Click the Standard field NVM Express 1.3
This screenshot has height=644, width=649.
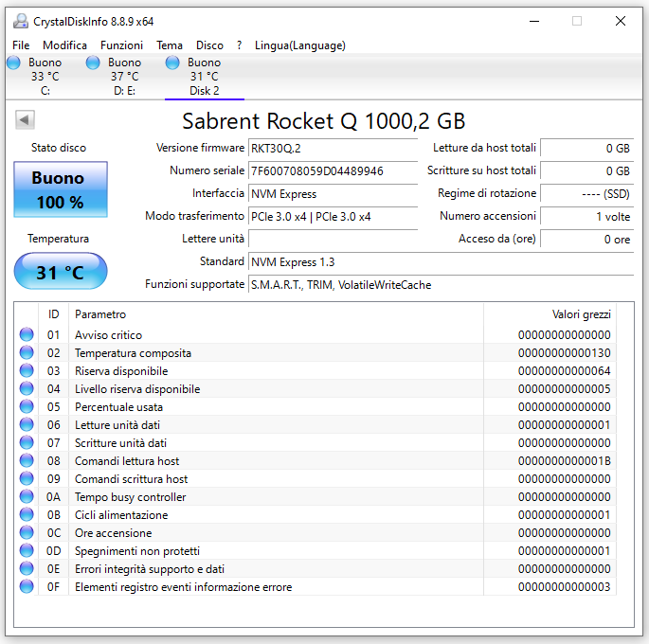(x=442, y=262)
